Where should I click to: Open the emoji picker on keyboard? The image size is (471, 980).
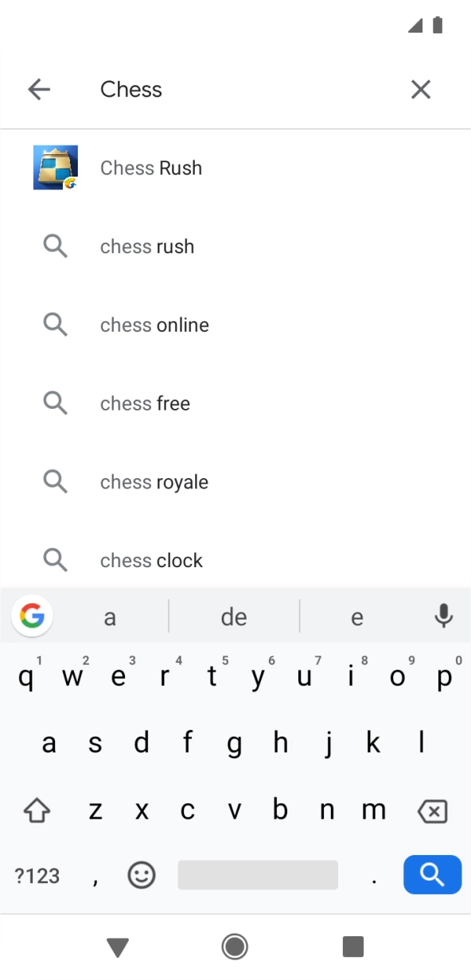(141, 875)
